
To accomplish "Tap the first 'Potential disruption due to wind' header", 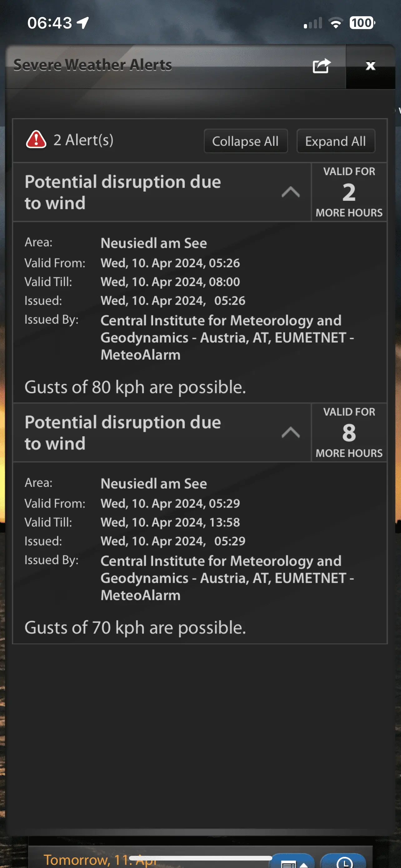I will coord(123,192).
